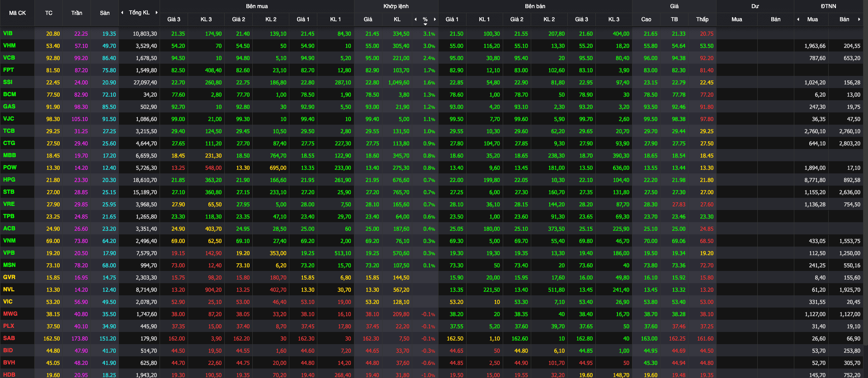Click the Dư Mua column header
The width and height of the screenshot is (868, 378).
click(737, 19)
